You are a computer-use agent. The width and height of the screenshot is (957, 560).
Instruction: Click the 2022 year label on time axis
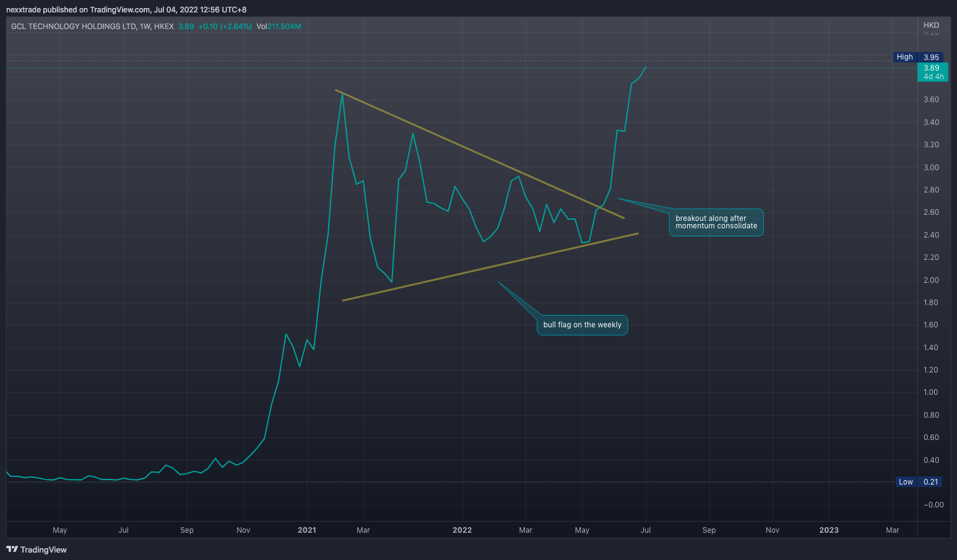(x=462, y=530)
